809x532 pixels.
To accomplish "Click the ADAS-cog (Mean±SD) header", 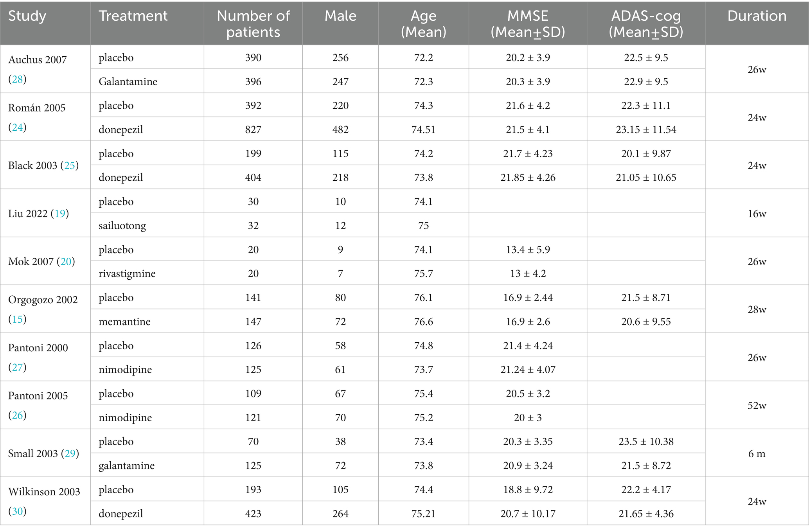I will tap(646, 23).
